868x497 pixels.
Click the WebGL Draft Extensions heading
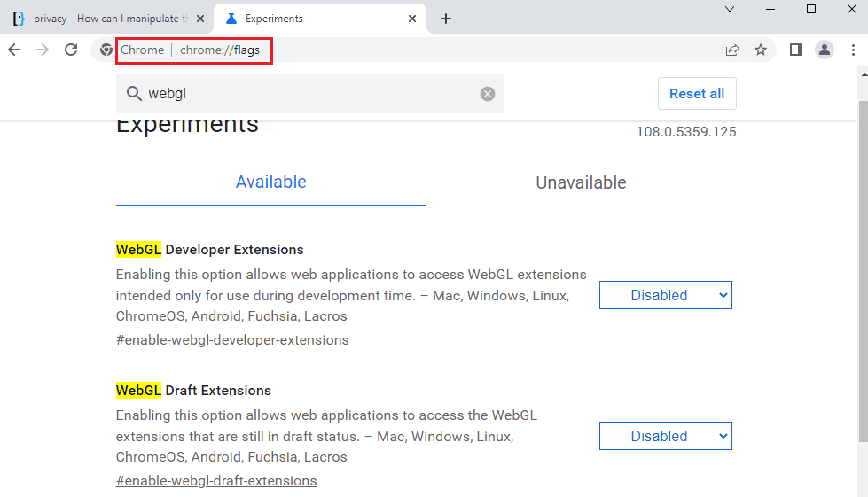(194, 391)
